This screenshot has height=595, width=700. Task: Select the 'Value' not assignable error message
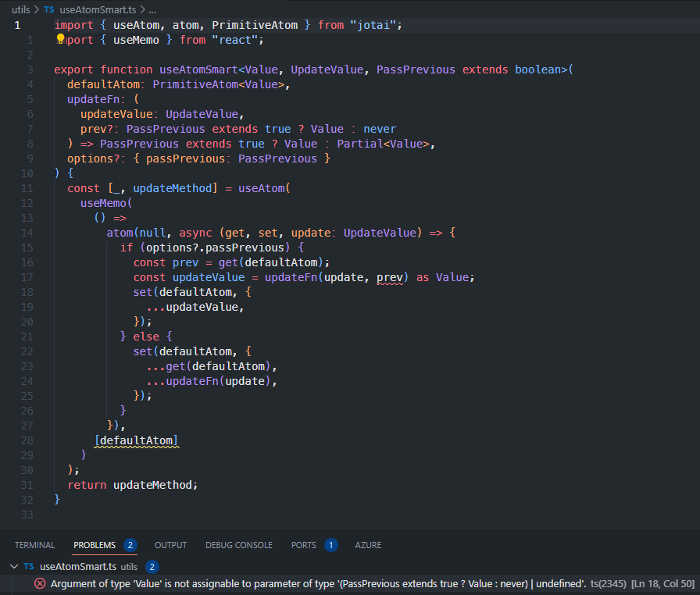click(318, 583)
